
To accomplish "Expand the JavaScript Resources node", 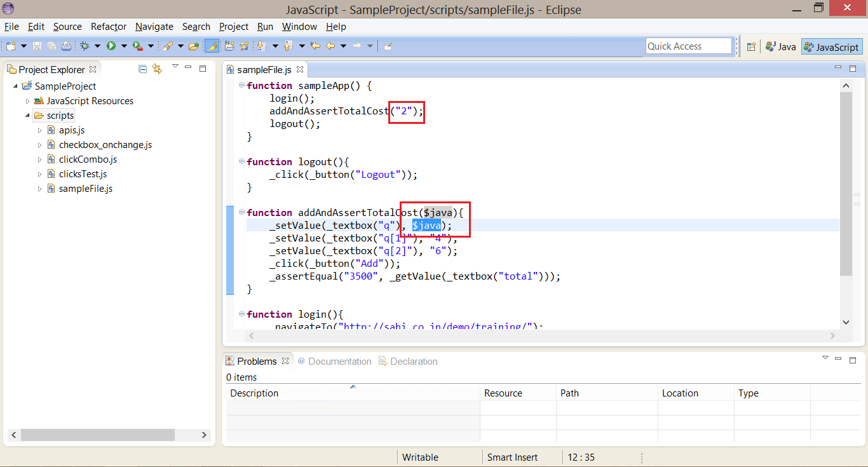I will [27, 100].
